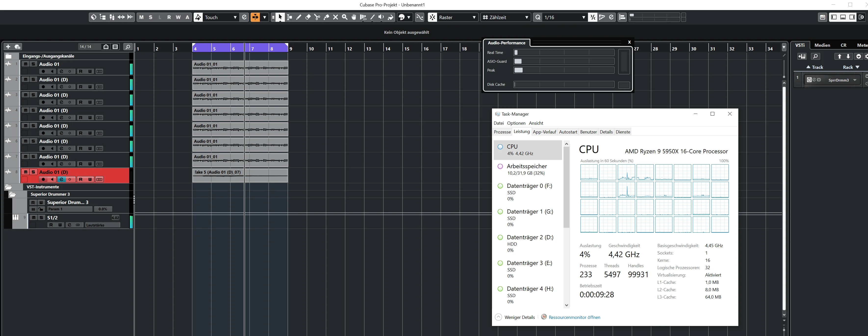Open the 1/16 quantize preset dropdown
Screen dimensions: 868x336
point(565,17)
